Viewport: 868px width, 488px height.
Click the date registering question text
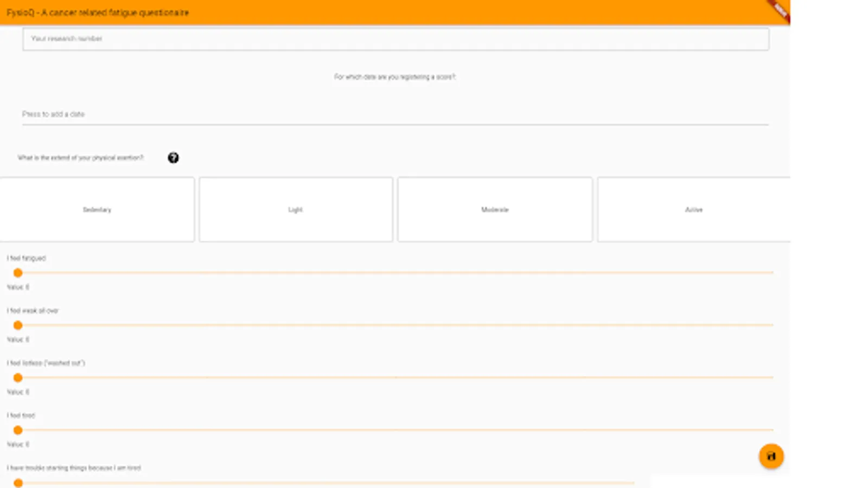tap(395, 77)
